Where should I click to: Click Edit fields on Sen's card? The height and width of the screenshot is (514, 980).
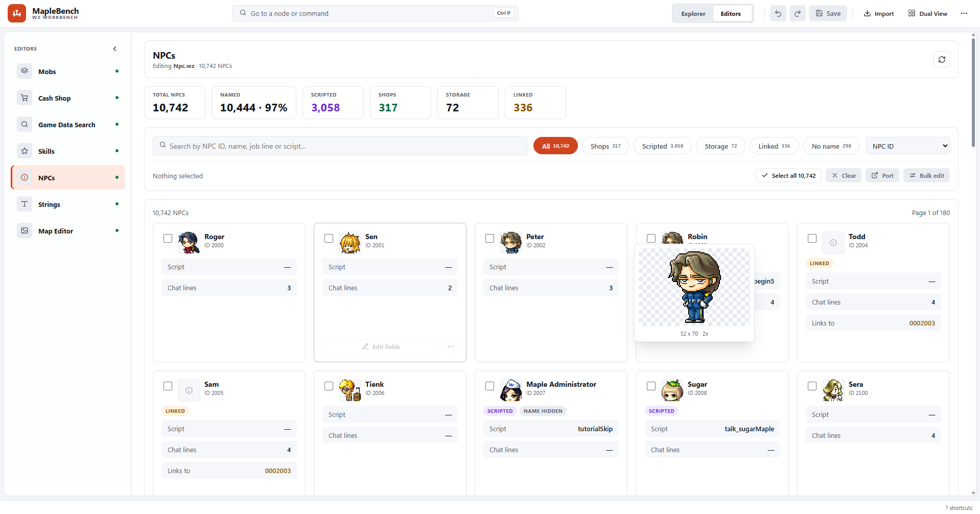point(381,346)
